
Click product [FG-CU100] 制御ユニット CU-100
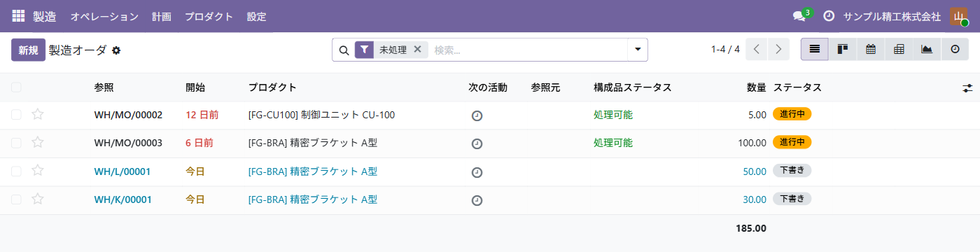click(x=321, y=115)
